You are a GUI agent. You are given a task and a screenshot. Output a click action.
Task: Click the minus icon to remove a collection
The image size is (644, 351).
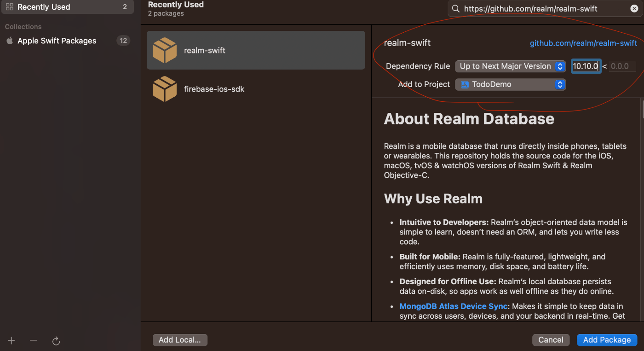(33, 341)
